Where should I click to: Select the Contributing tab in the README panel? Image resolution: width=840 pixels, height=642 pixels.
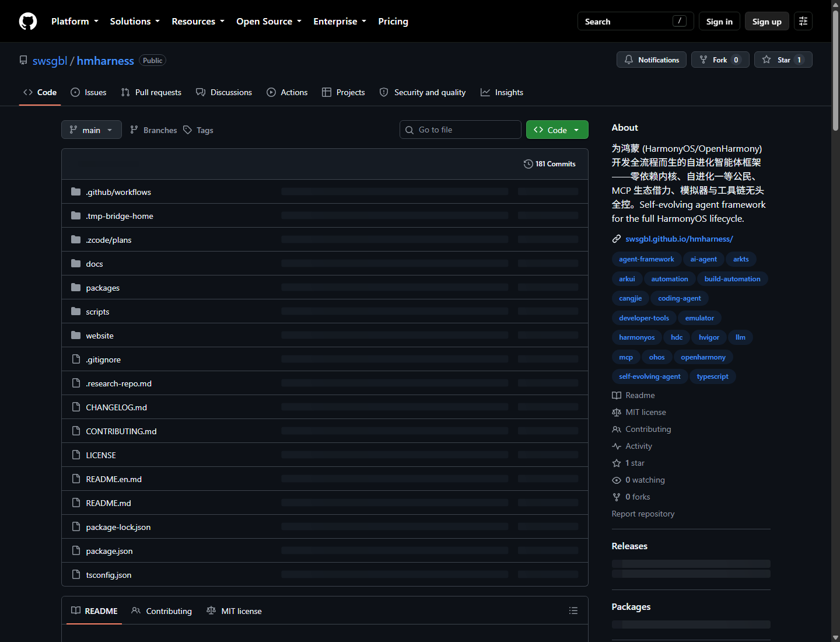(x=162, y=610)
